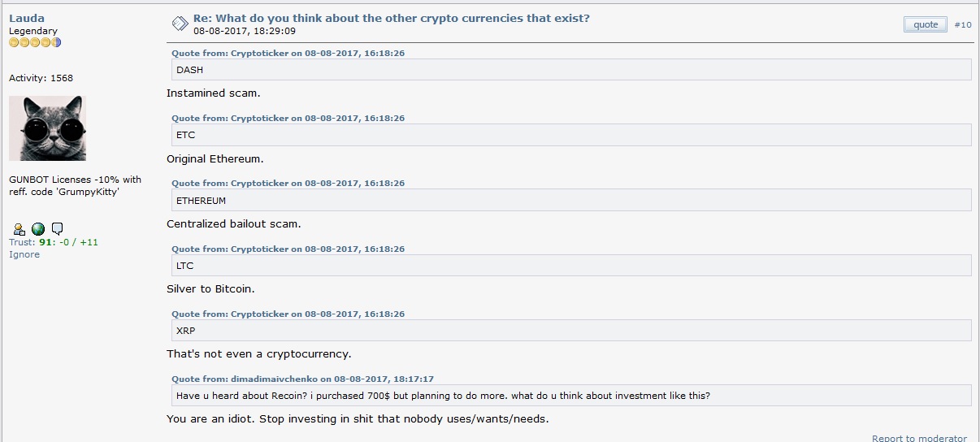Image resolution: width=980 pixels, height=442 pixels.
Task: Open post permalink #10
Action: pyautogui.click(x=963, y=25)
